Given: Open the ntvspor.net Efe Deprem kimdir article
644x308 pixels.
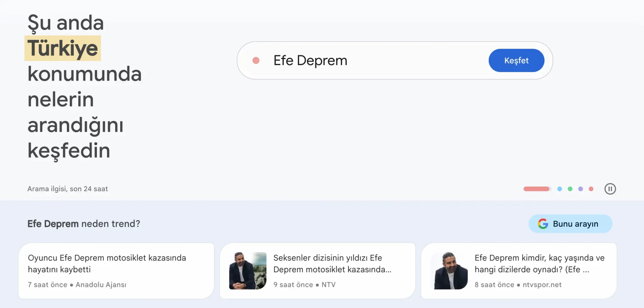Looking at the screenshot, I should click(519, 271).
